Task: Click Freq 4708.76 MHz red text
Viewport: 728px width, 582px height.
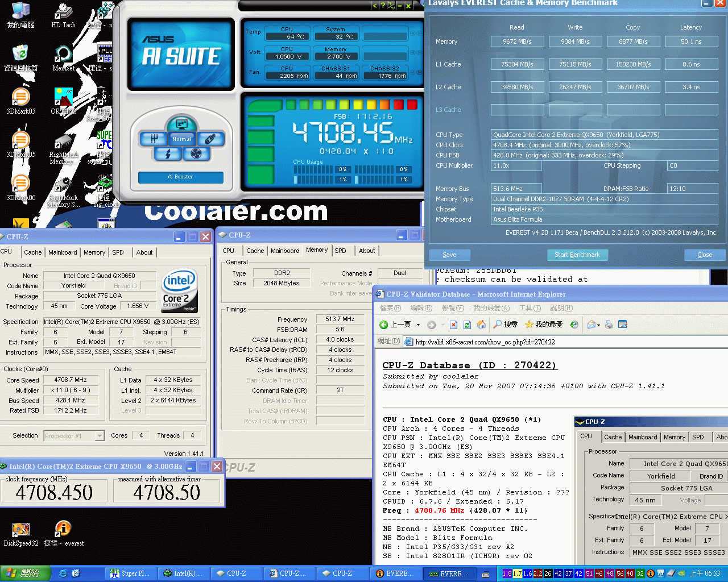Action: point(440,510)
